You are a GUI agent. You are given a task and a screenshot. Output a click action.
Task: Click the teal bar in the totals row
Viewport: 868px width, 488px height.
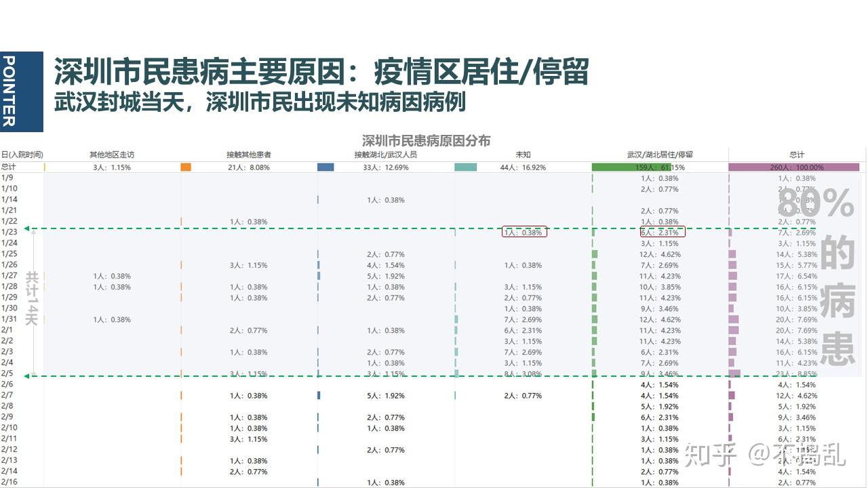point(465,167)
